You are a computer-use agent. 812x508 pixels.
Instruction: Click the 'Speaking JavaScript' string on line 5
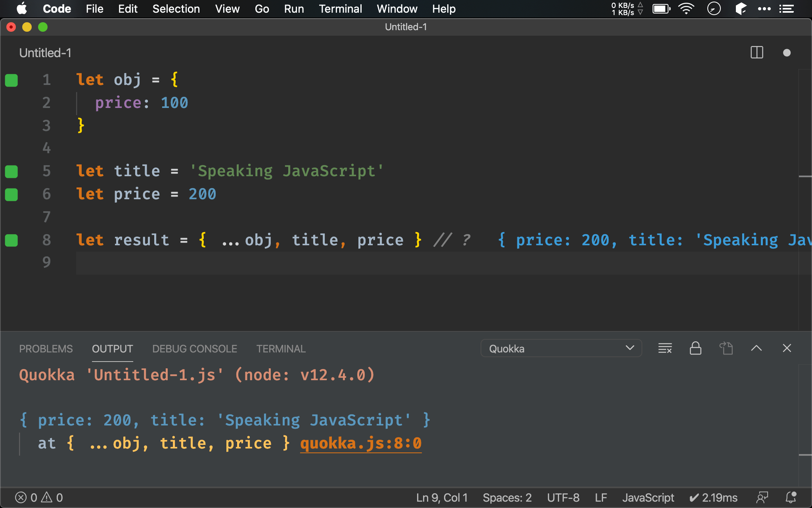[x=286, y=171]
